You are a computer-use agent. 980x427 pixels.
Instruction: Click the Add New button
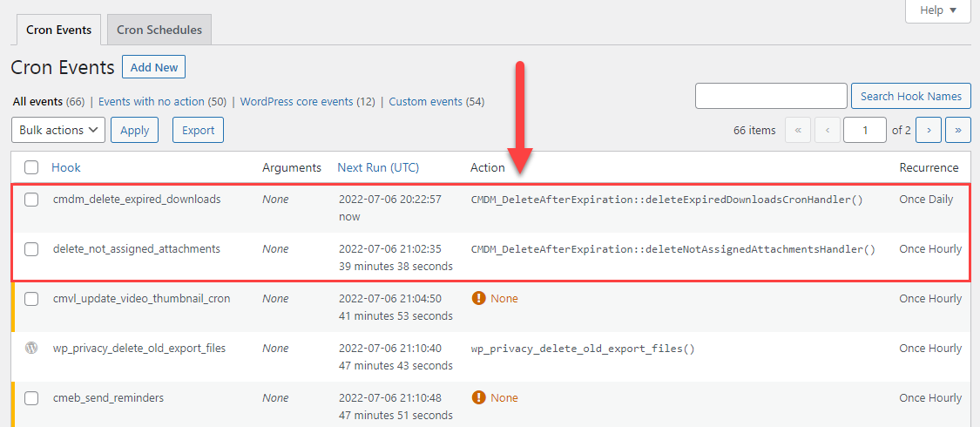click(153, 67)
